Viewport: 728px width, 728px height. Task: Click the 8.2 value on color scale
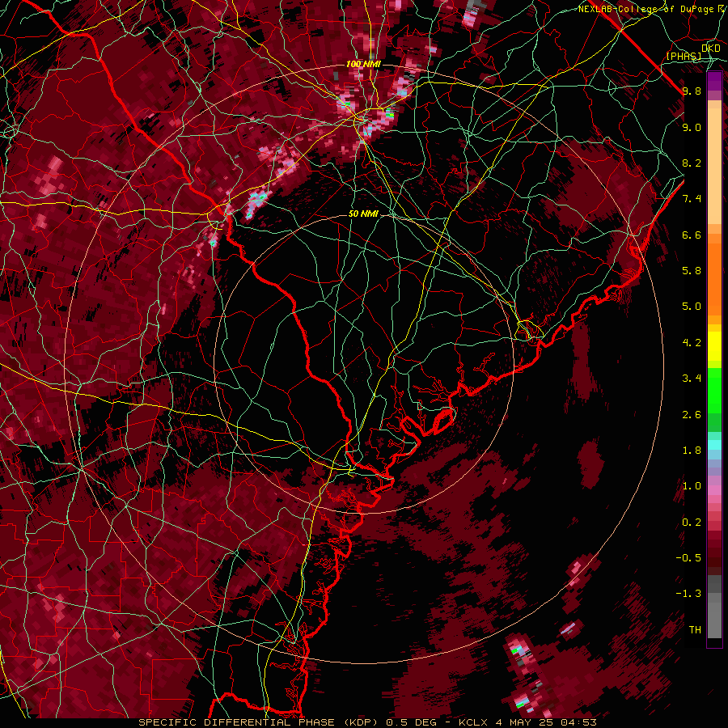692,163
